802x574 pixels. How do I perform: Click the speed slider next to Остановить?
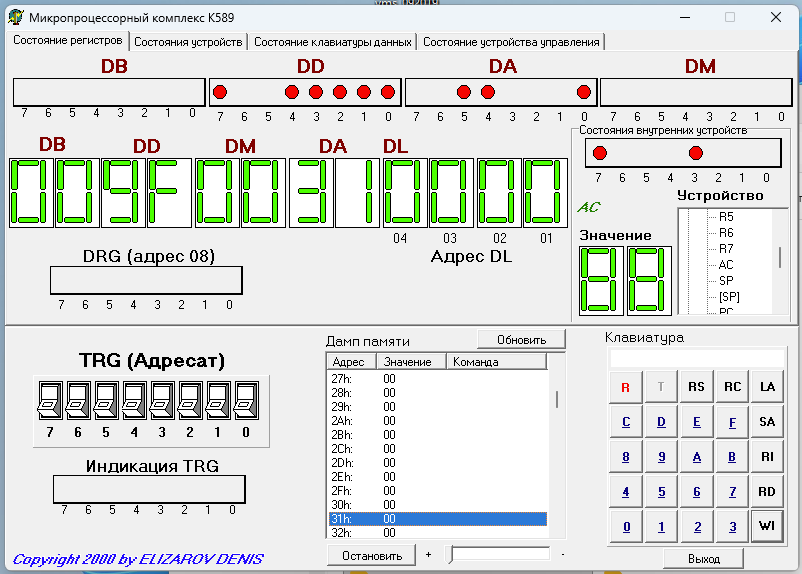(x=500, y=554)
